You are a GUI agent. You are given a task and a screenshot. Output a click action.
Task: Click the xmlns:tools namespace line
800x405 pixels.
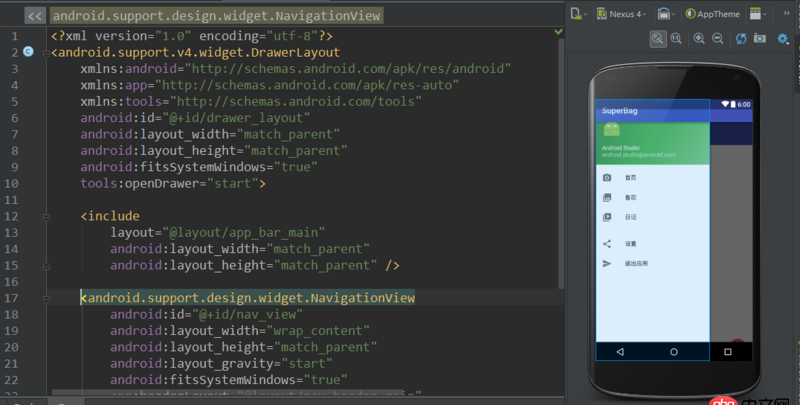pyautogui.click(x=251, y=102)
